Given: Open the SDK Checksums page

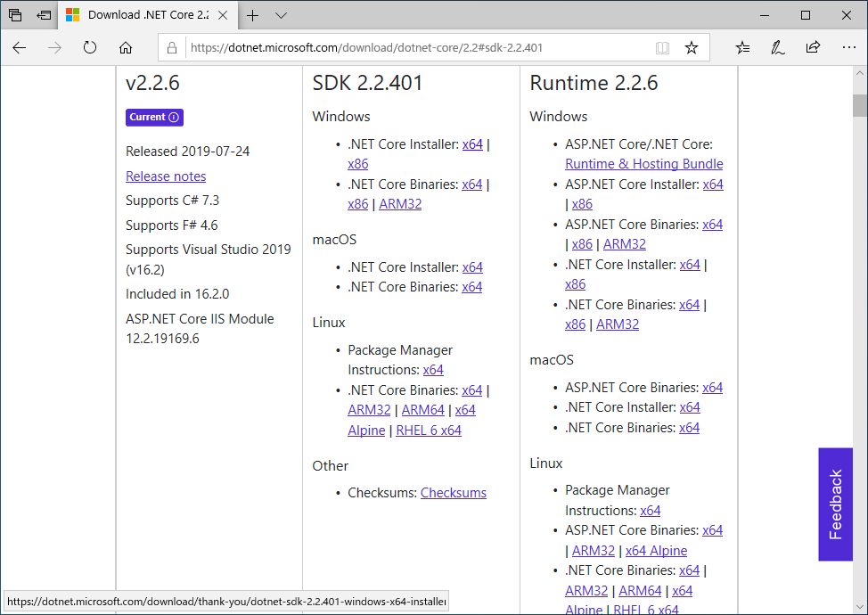Looking at the screenshot, I should (454, 492).
